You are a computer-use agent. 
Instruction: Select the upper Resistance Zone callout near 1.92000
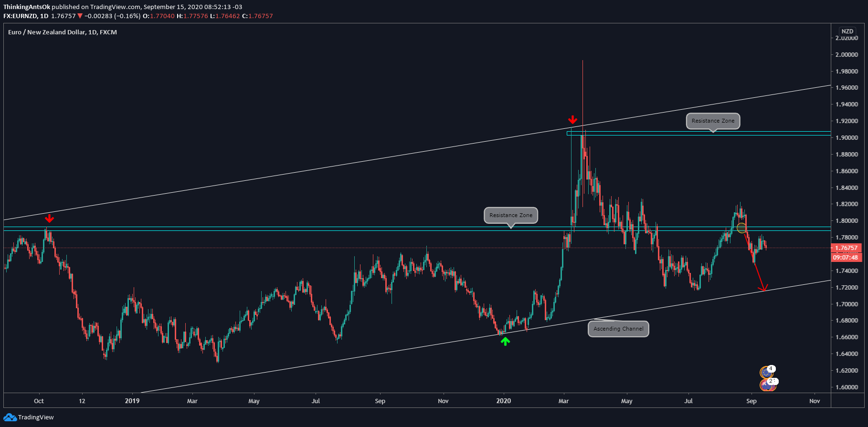point(713,121)
